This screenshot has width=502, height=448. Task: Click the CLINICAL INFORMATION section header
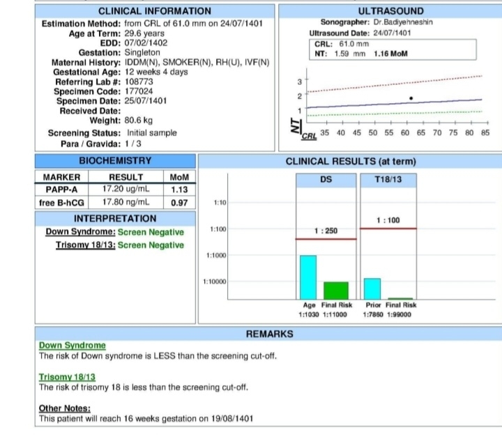[x=154, y=11]
